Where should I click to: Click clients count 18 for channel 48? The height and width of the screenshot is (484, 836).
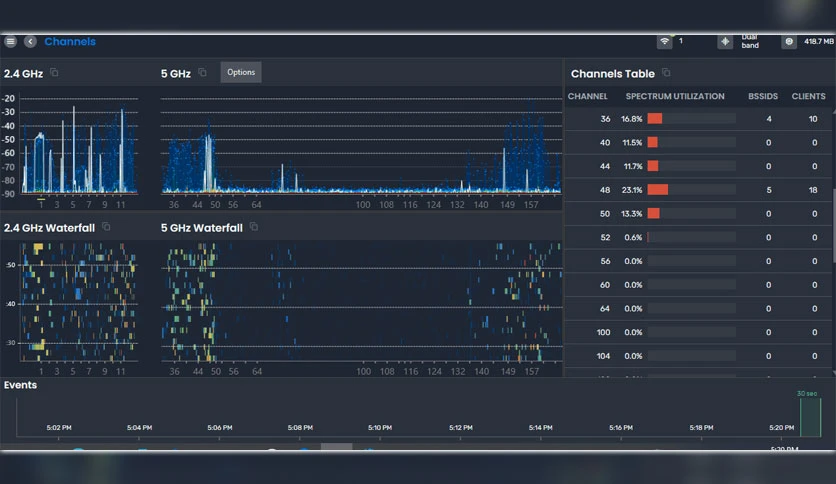point(813,190)
